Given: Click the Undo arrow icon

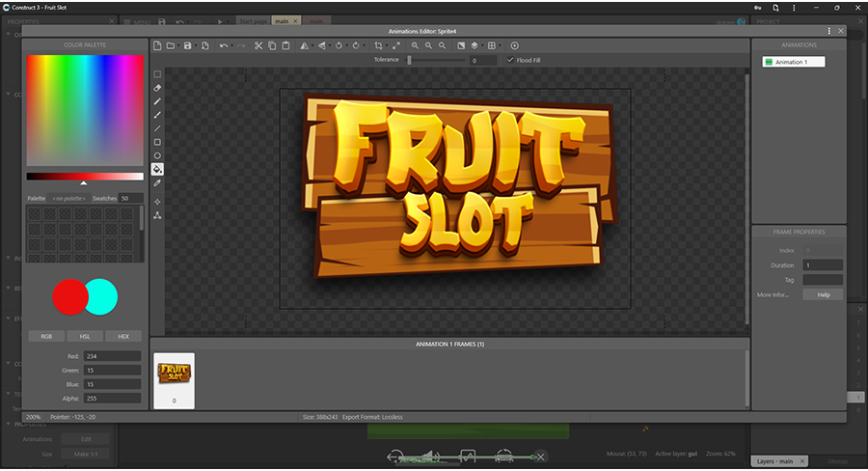Looking at the screenshot, I should point(224,45).
